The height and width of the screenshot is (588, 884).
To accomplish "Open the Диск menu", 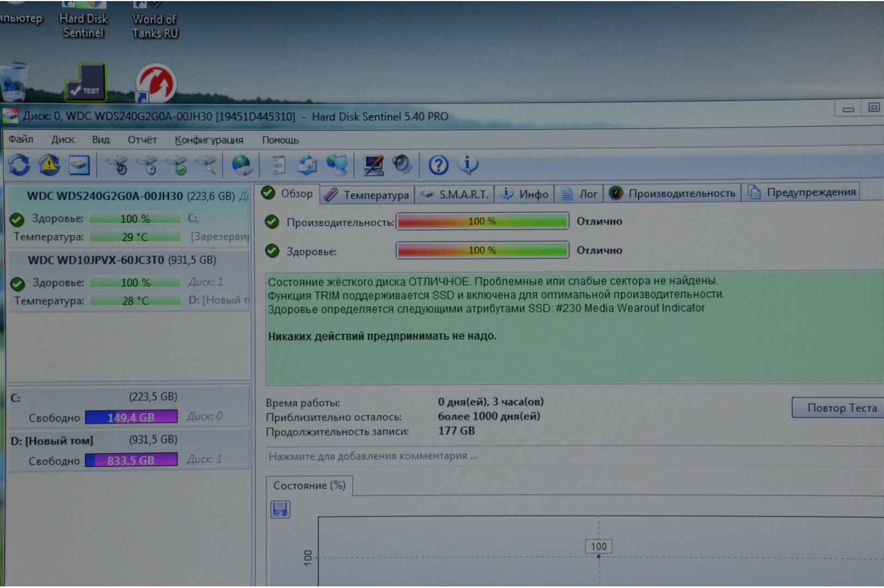I will (x=63, y=139).
